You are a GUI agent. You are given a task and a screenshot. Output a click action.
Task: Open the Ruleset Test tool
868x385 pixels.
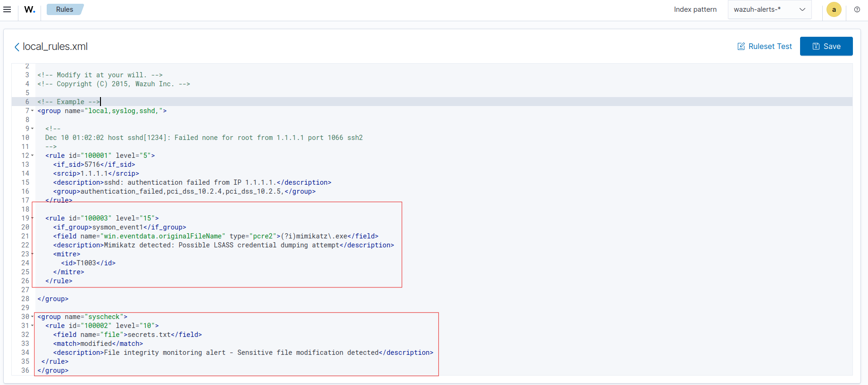coord(765,46)
